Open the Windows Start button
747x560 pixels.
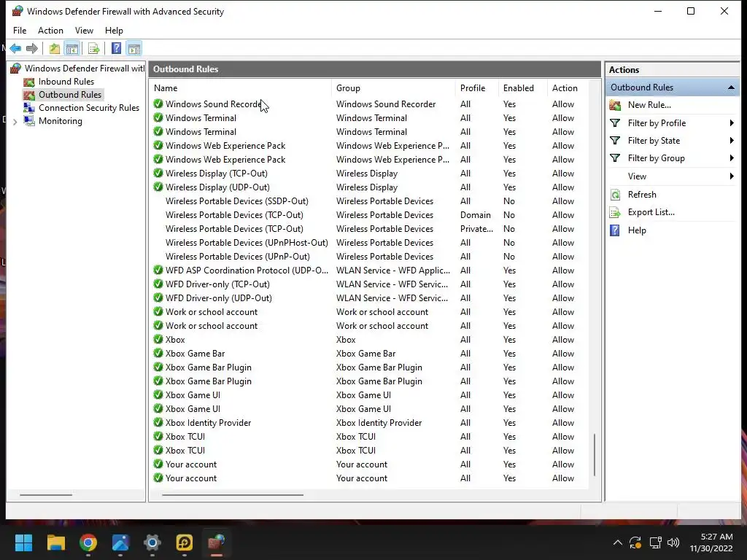pos(23,542)
